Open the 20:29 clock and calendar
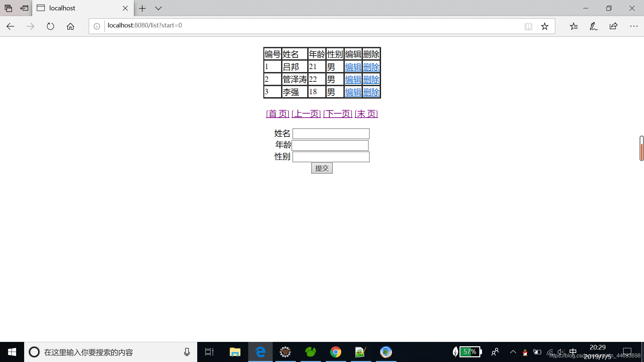The height and width of the screenshot is (362, 644). coord(598,352)
